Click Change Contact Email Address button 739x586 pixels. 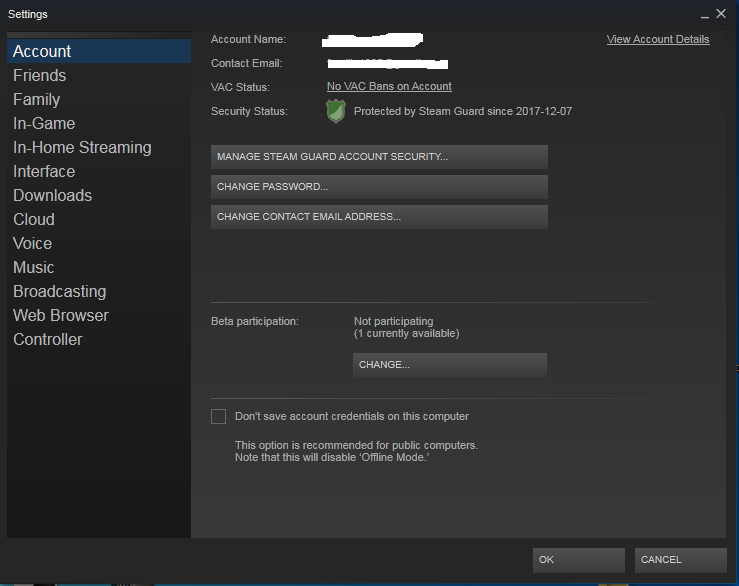click(x=379, y=217)
